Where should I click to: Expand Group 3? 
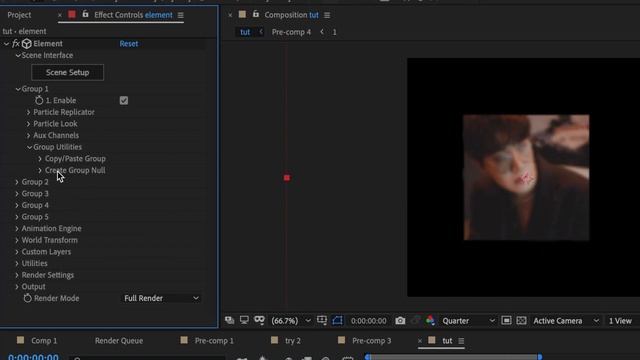tap(17, 193)
